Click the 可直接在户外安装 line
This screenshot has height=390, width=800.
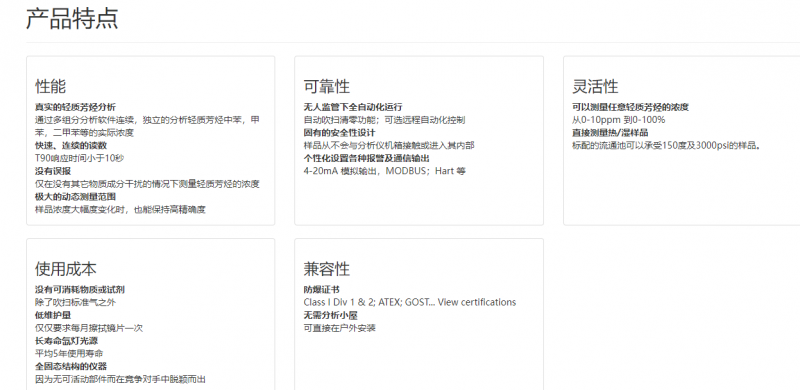click(339, 328)
